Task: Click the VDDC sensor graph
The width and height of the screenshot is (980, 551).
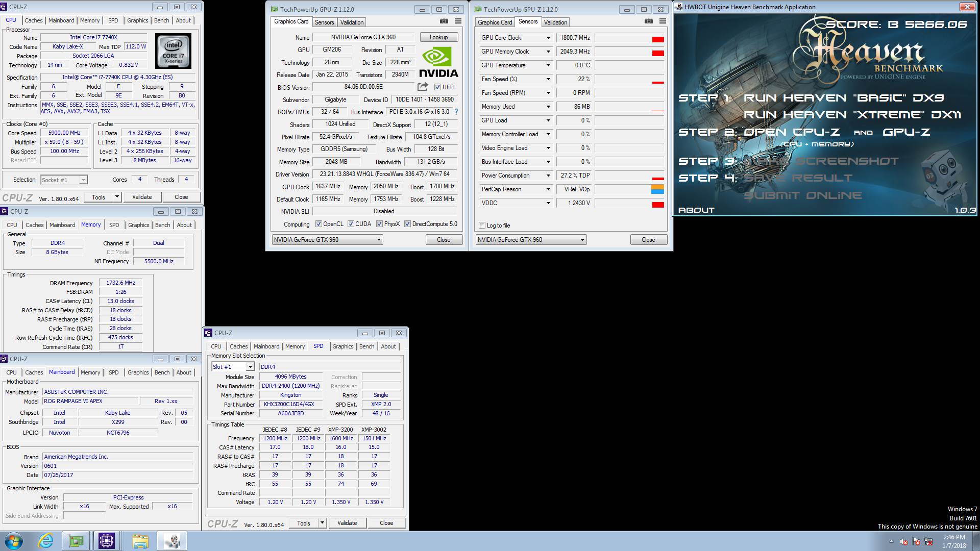Action: click(630, 203)
